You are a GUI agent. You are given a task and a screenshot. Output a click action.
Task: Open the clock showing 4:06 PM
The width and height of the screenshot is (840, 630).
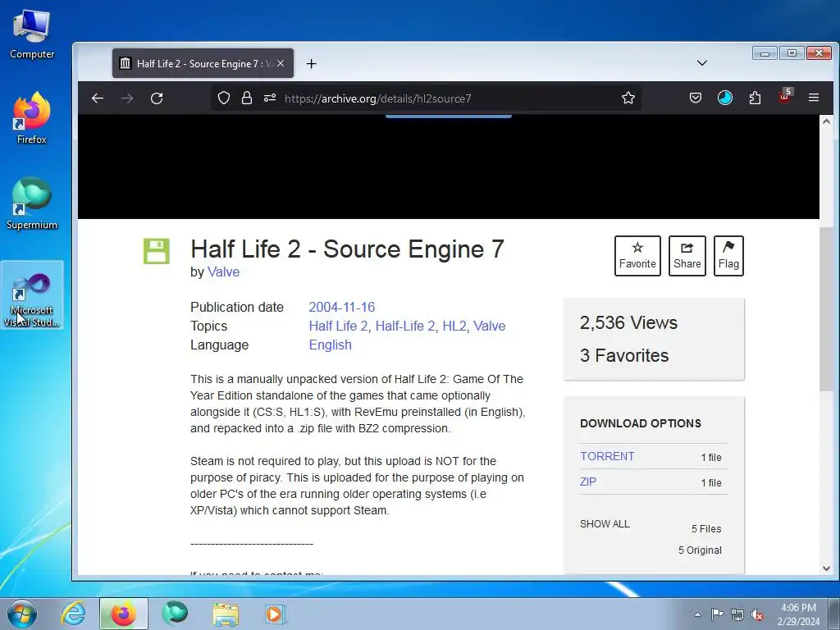coord(798,614)
